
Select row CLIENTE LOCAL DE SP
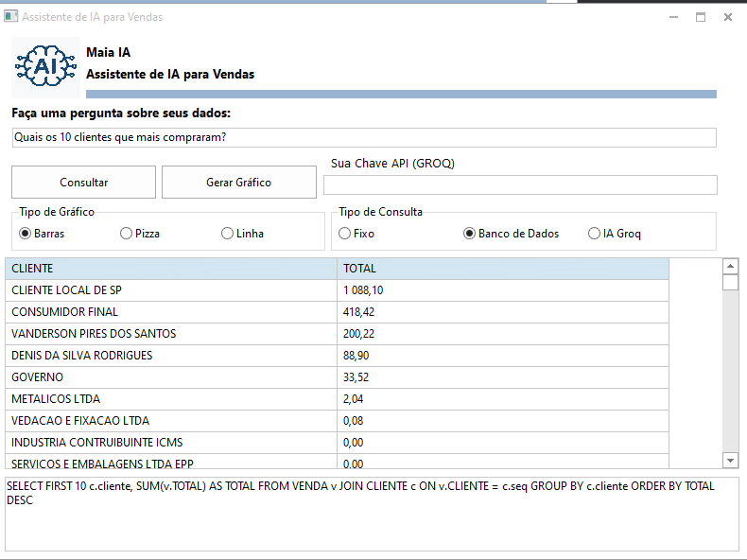337,290
